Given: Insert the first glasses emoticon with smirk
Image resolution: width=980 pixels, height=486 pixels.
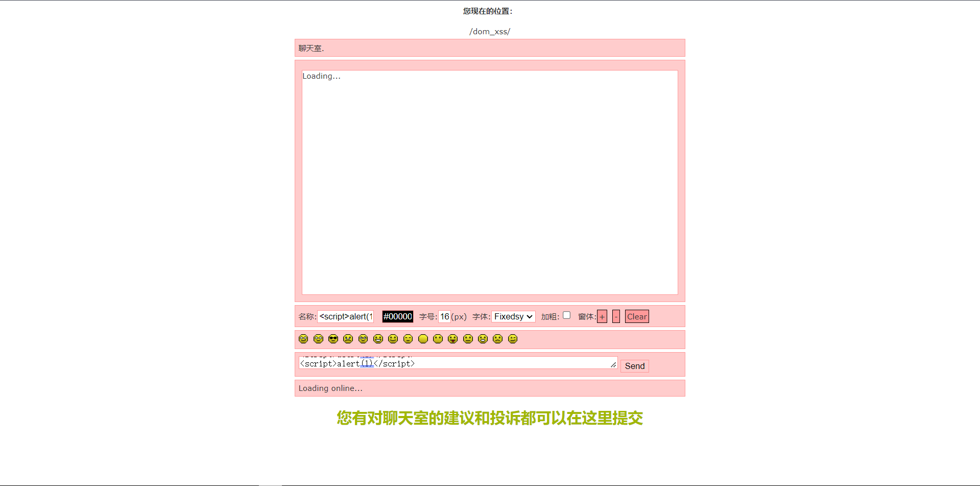Looking at the screenshot, I should click(303, 339).
